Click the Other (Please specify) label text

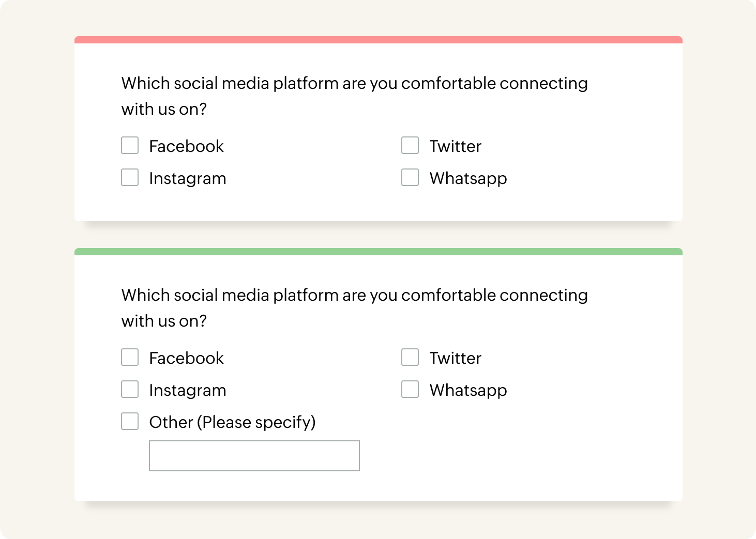(x=232, y=422)
